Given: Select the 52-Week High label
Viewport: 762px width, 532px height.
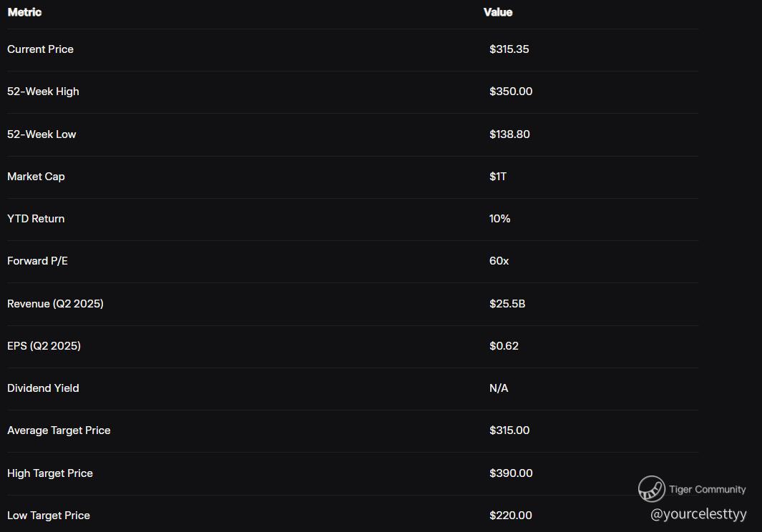Looking at the screenshot, I should point(43,92).
